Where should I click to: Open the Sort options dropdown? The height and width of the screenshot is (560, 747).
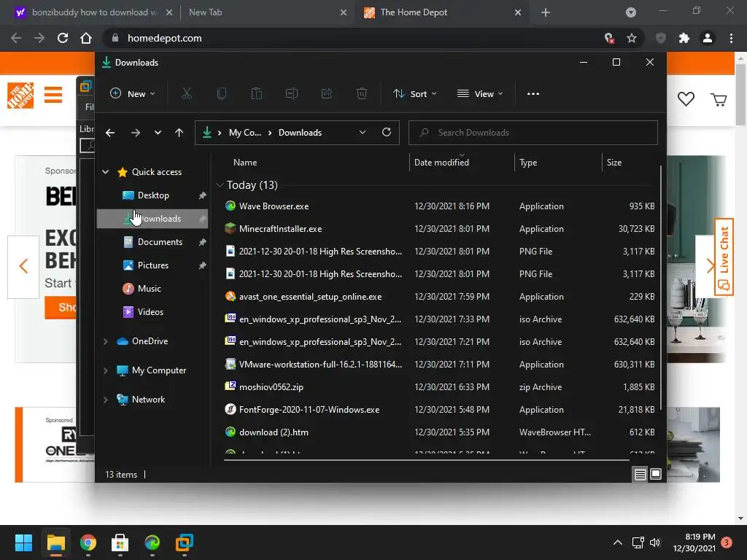pos(414,94)
